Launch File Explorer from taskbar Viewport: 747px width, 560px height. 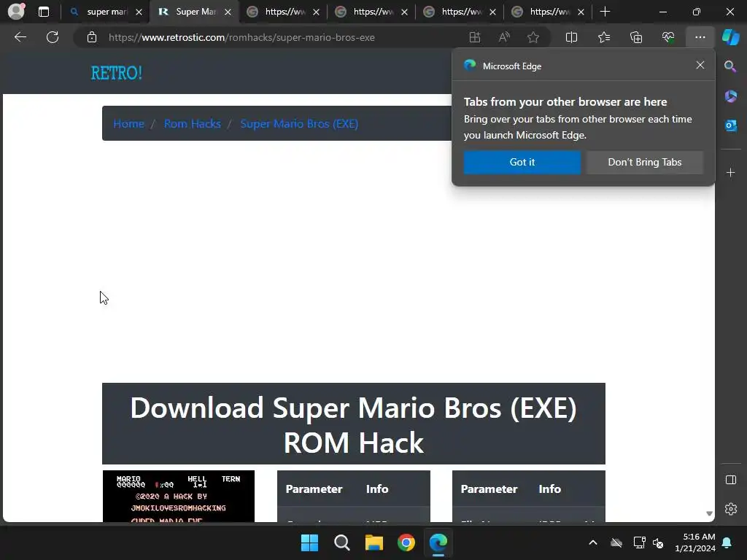(x=374, y=542)
